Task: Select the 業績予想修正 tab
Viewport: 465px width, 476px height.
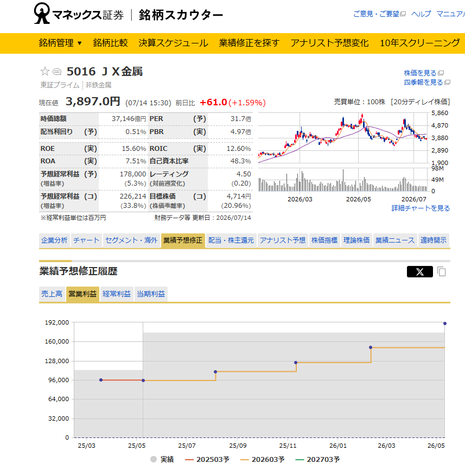Action: pos(183,240)
